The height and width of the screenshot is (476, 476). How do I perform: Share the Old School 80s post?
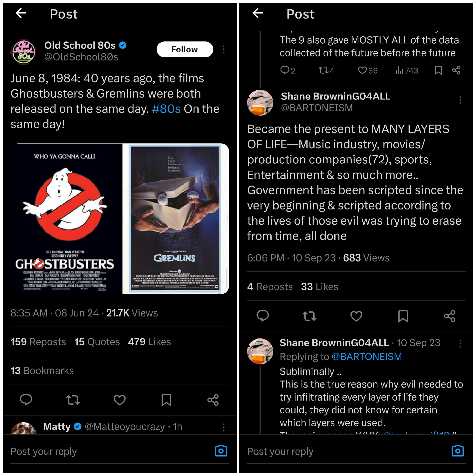pos(213,400)
